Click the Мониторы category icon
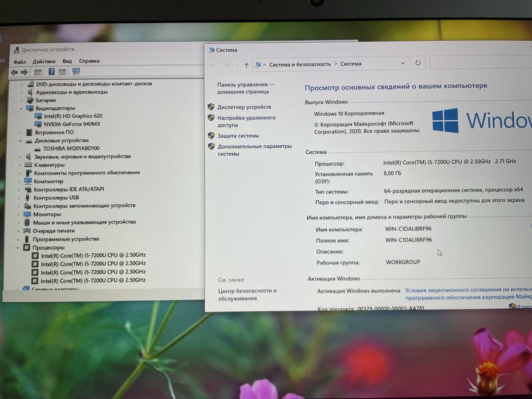 click(27, 214)
